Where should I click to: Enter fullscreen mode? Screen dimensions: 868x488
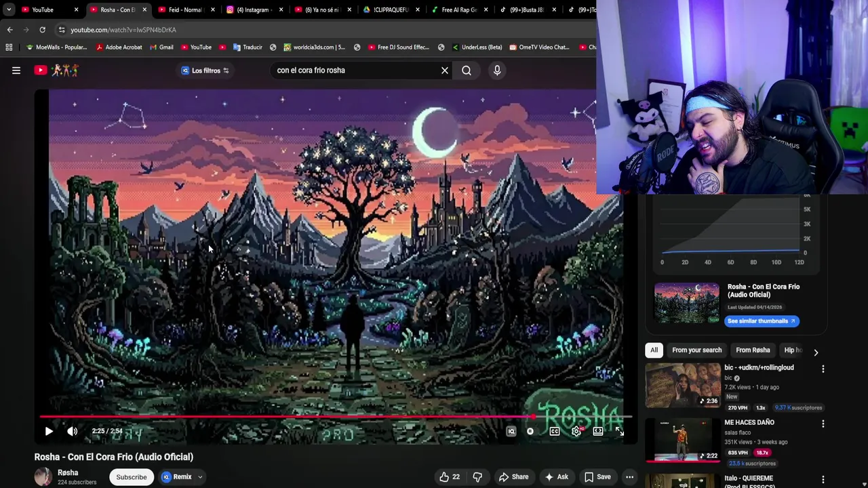pos(619,431)
